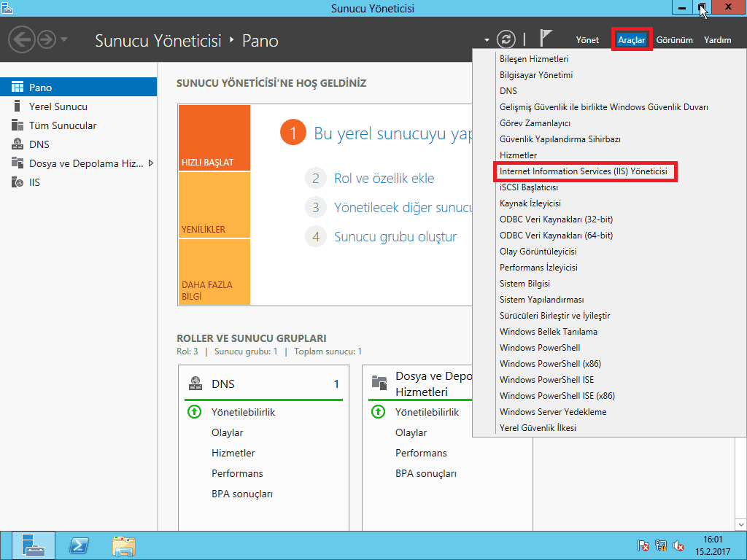Screen dimensions: 747x560
Task: Click the back navigation arrow
Action: [22, 39]
